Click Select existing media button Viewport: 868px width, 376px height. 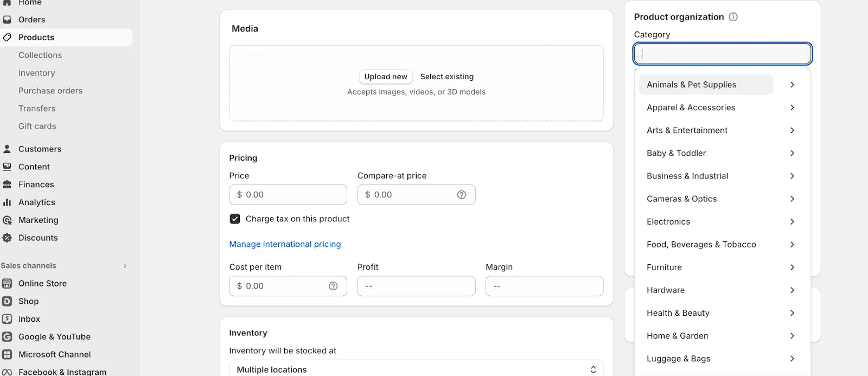click(x=447, y=77)
